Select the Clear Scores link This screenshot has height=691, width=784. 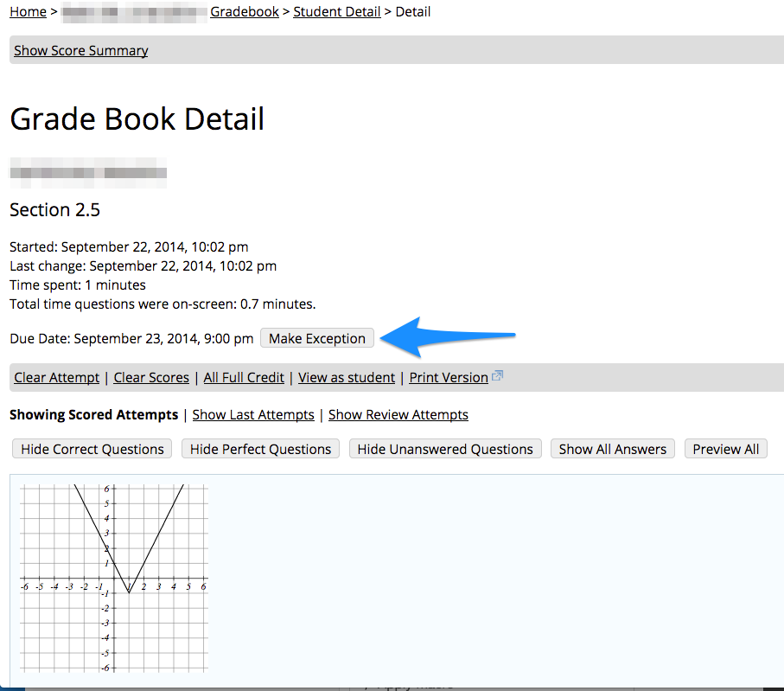[x=151, y=377]
